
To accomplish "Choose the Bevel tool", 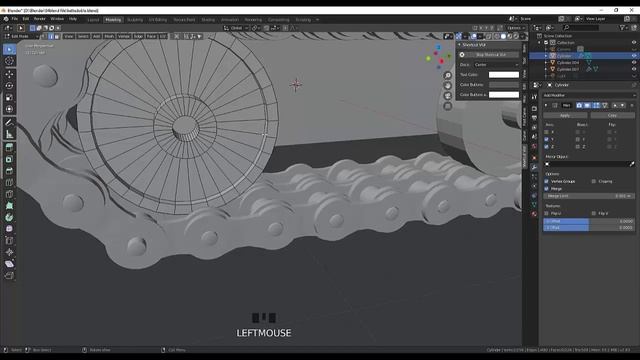I will (x=9, y=171).
